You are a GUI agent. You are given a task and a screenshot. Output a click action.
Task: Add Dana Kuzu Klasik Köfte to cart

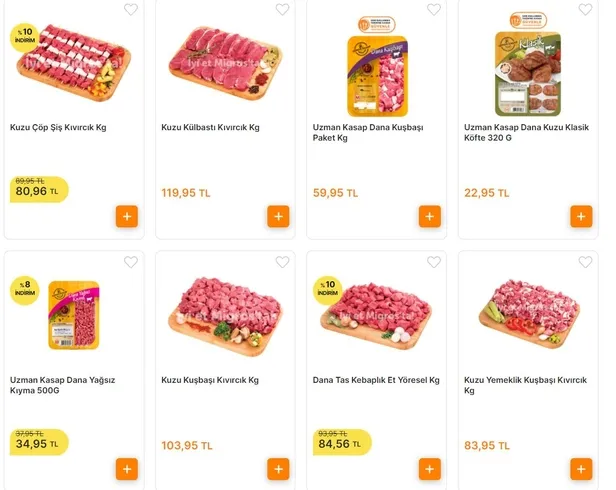pos(581,216)
